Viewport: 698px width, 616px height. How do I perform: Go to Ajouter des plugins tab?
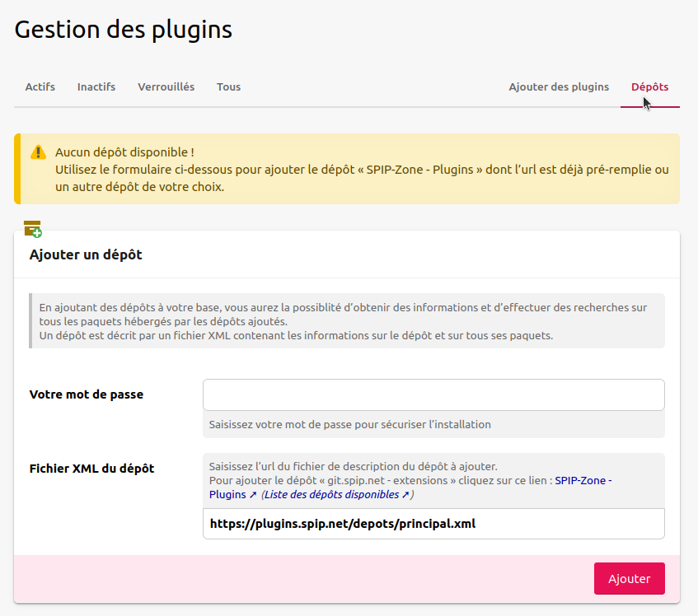pos(559,87)
